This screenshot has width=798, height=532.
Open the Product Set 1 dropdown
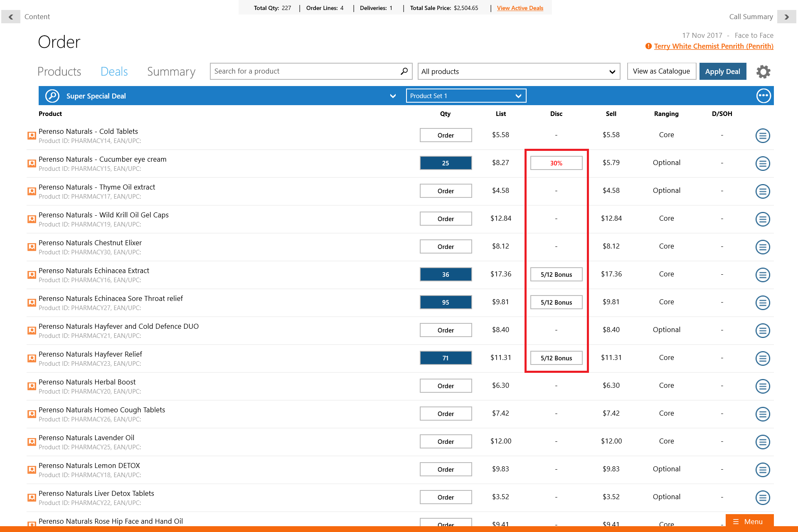point(466,96)
